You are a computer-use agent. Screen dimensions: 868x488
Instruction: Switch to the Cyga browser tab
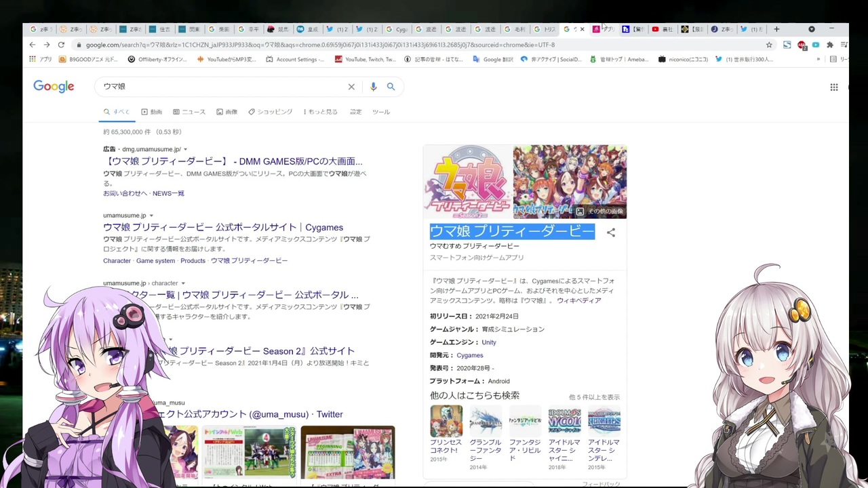click(x=397, y=29)
